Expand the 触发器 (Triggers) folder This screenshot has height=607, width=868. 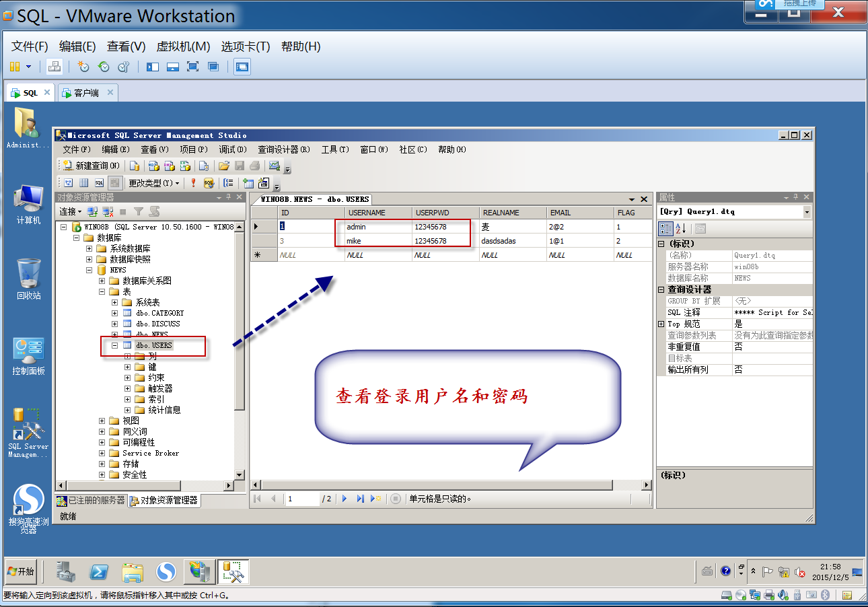tap(128, 388)
